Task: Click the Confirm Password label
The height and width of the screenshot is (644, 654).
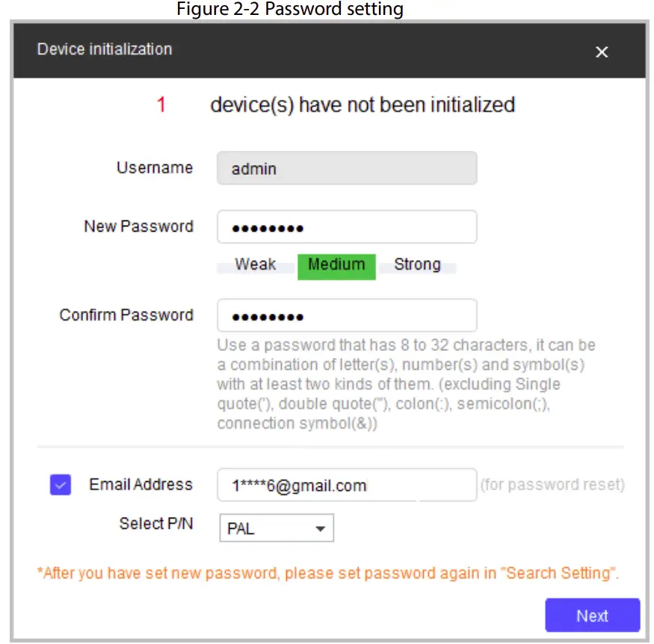Action: point(126,315)
